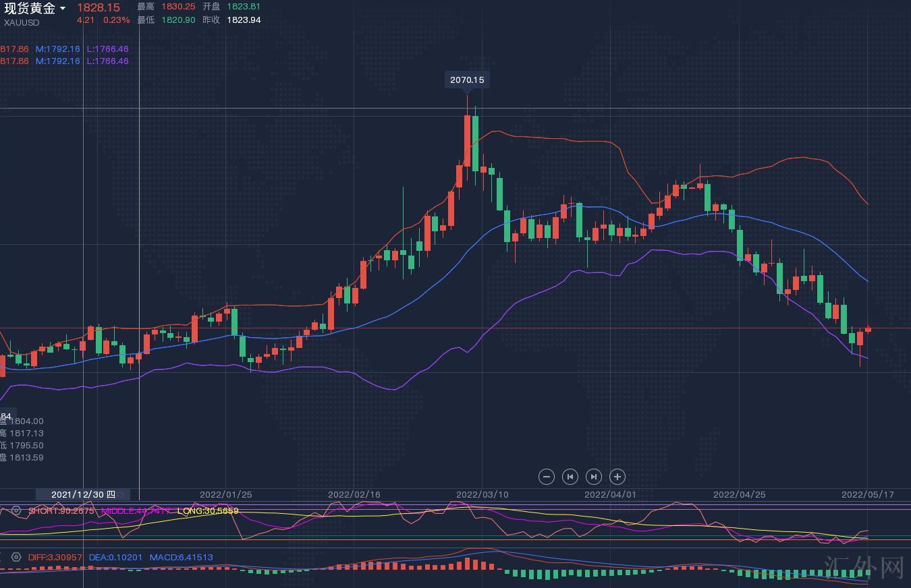The height and width of the screenshot is (588, 911).
Task: Open settings for the SHORT/MIDDLE/LONG indicator
Action: coord(16,511)
